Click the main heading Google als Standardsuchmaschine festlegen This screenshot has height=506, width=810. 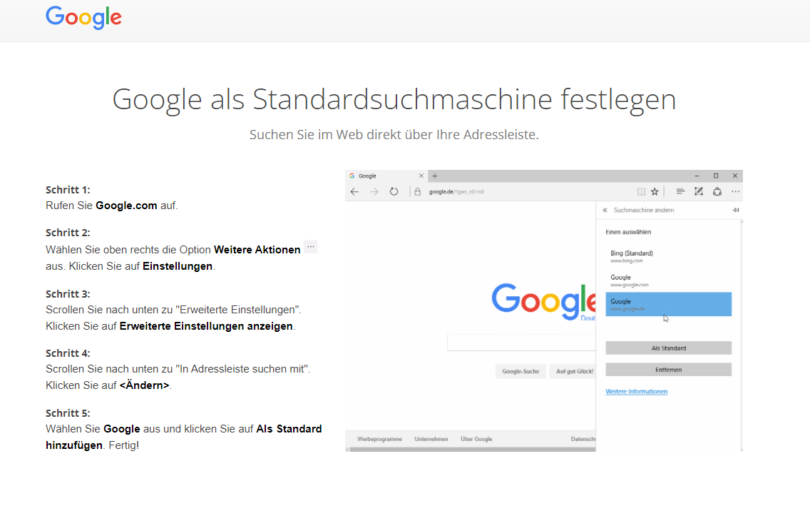[394, 99]
